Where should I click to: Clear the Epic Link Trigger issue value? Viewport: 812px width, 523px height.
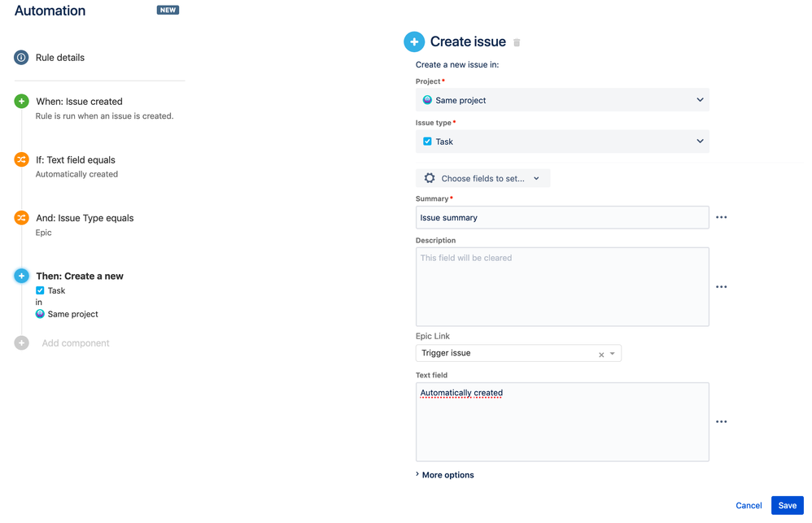point(601,355)
